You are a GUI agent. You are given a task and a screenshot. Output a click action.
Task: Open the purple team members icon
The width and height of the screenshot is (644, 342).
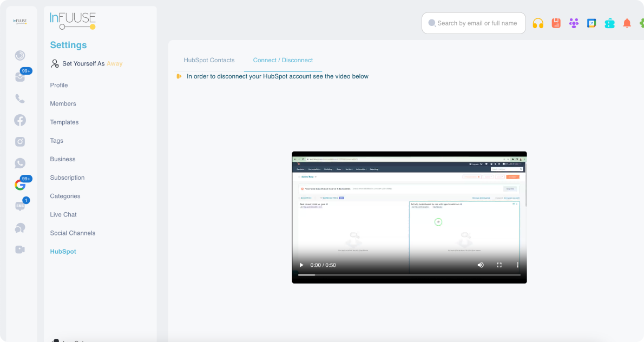coord(574,23)
